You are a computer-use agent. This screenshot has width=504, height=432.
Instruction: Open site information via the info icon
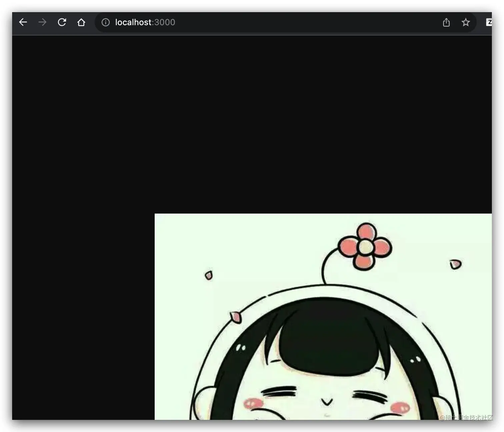tap(105, 22)
